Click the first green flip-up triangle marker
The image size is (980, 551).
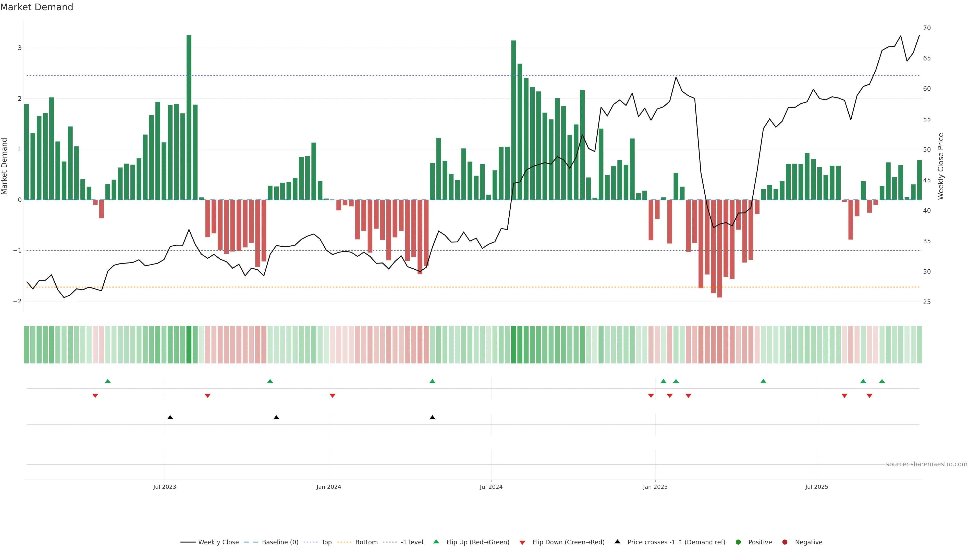click(x=108, y=381)
